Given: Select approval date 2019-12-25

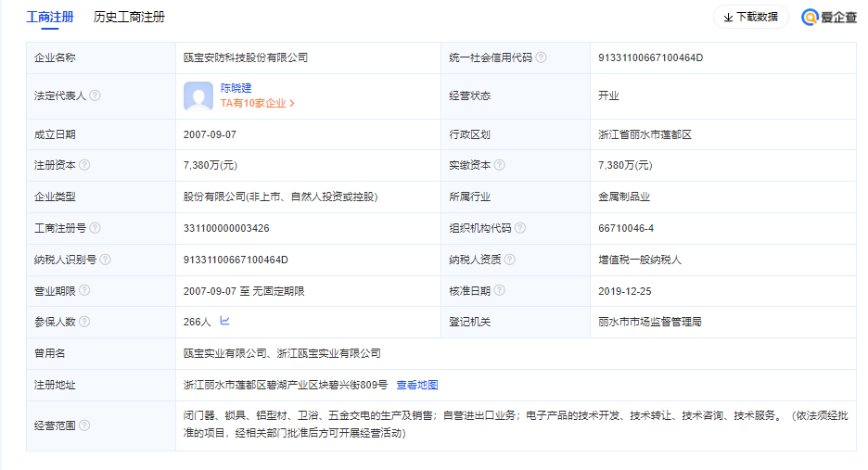Looking at the screenshot, I should point(625,291).
